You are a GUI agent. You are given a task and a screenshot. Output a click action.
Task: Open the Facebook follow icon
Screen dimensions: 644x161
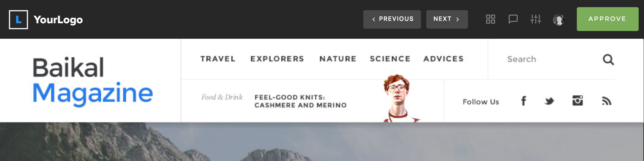click(524, 101)
